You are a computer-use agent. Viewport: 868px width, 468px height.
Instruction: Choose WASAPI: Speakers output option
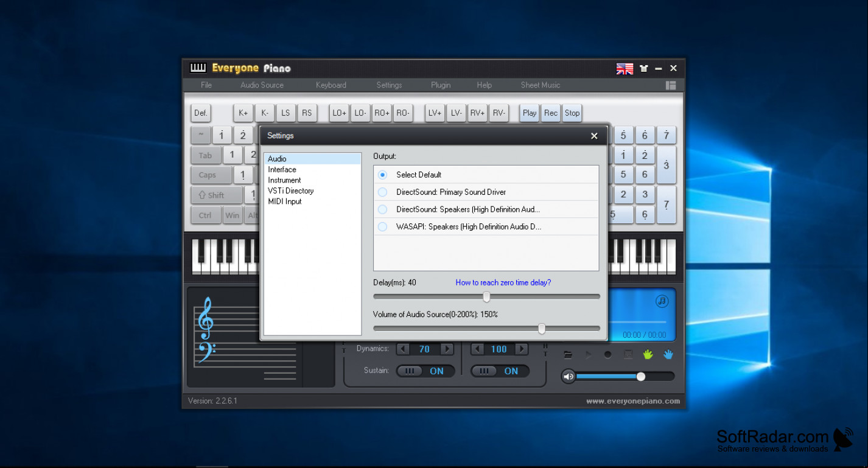point(382,227)
